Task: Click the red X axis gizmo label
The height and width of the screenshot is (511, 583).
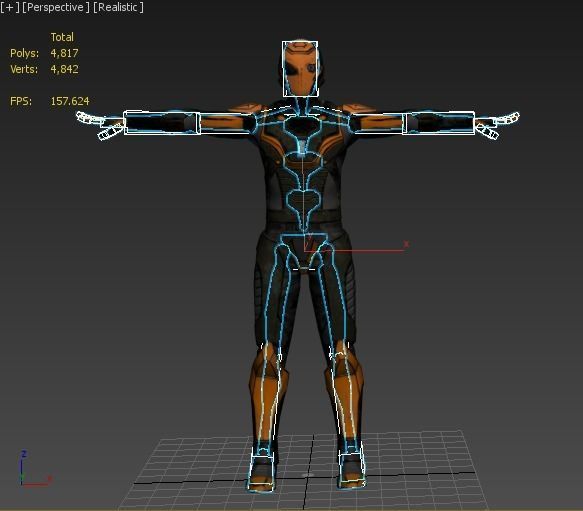Action: [x=406, y=244]
